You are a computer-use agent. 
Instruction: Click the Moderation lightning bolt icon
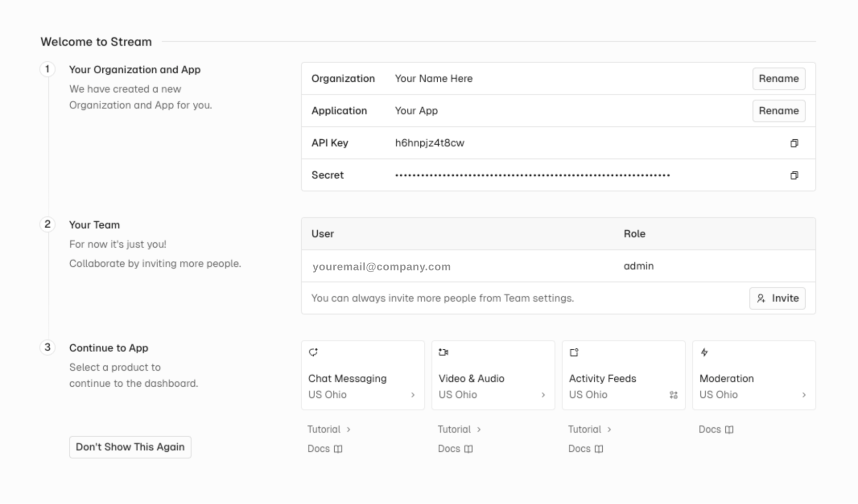(x=704, y=352)
